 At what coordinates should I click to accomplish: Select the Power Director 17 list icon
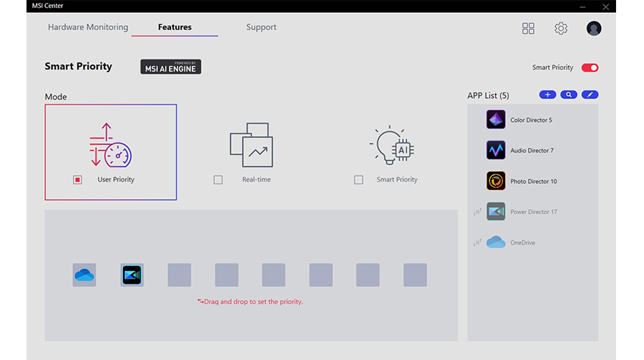click(x=496, y=212)
